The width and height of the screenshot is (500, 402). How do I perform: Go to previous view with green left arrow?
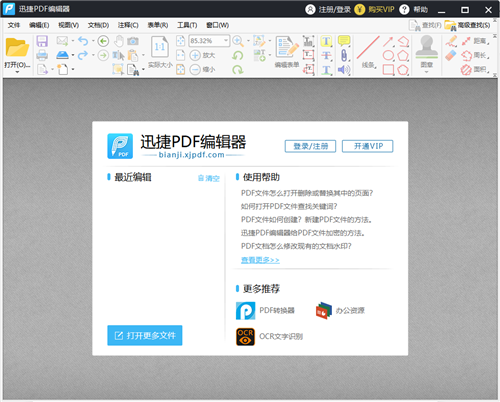(x=103, y=41)
